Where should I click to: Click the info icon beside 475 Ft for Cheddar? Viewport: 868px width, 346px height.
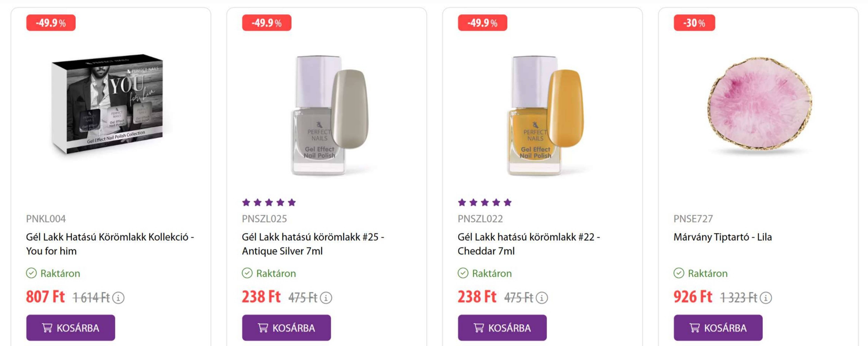pyautogui.click(x=542, y=298)
